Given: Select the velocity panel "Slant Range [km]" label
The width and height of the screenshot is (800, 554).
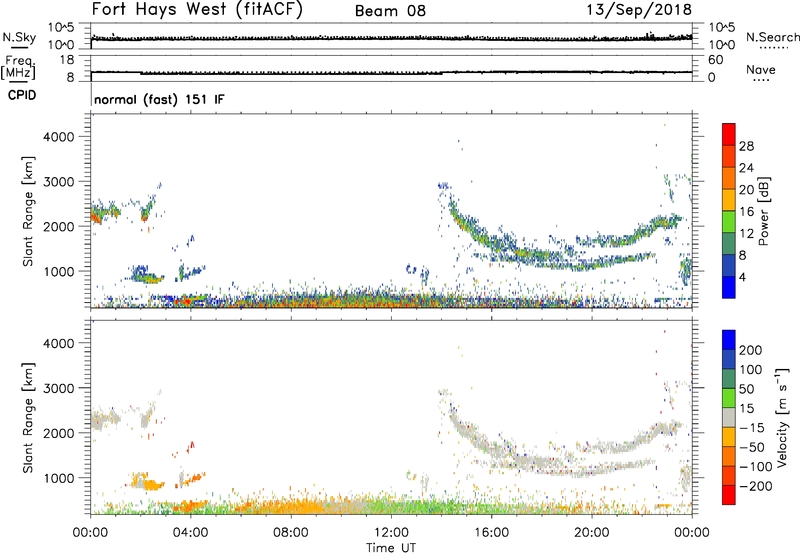Looking at the screenshot, I should [28, 417].
